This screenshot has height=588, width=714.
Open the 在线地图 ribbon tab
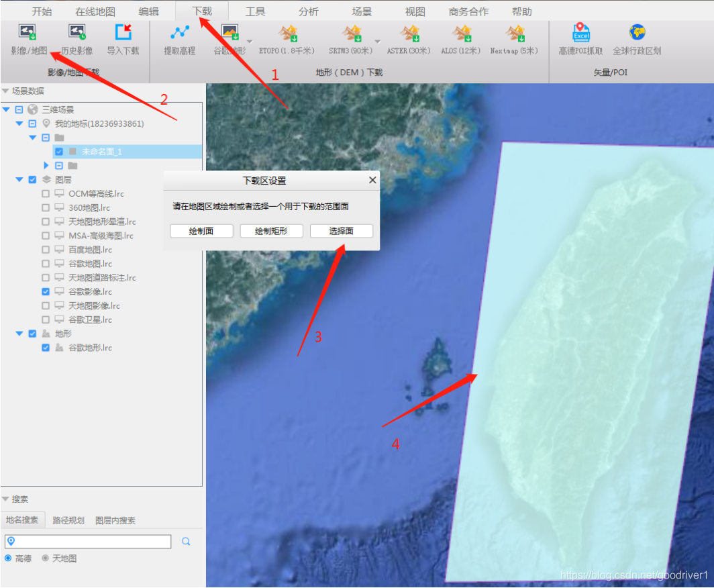[95, 11]
